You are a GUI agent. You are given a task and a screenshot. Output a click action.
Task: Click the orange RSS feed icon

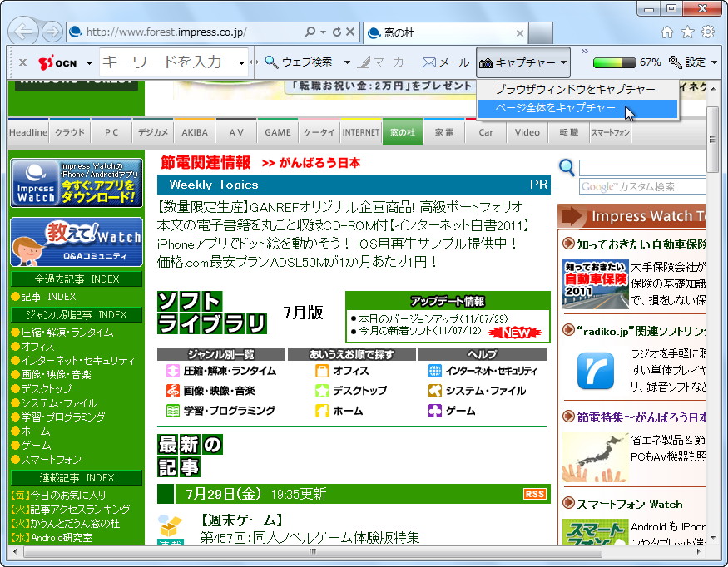(x=534, y=494)
